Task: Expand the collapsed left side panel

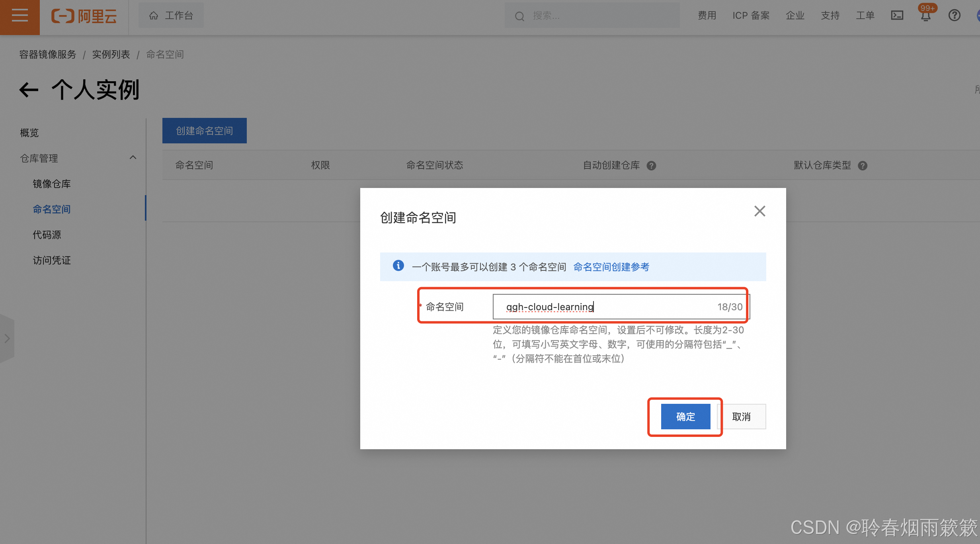Action: [7, 339]
